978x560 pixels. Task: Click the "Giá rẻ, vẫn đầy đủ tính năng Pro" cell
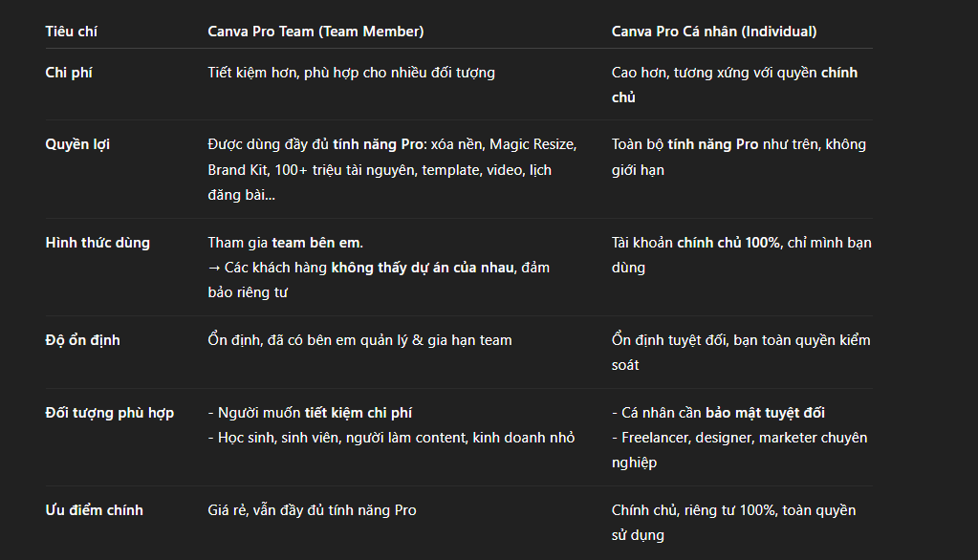click(312, 510)
